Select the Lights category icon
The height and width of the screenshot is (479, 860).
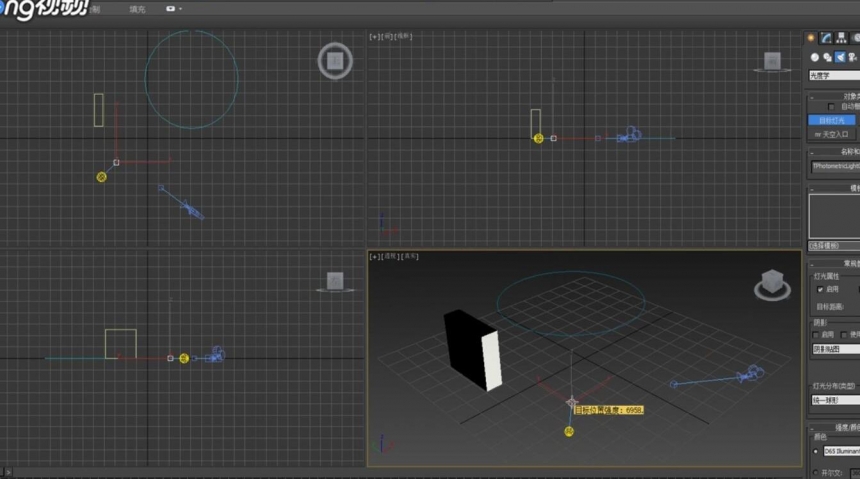(840, 57)
